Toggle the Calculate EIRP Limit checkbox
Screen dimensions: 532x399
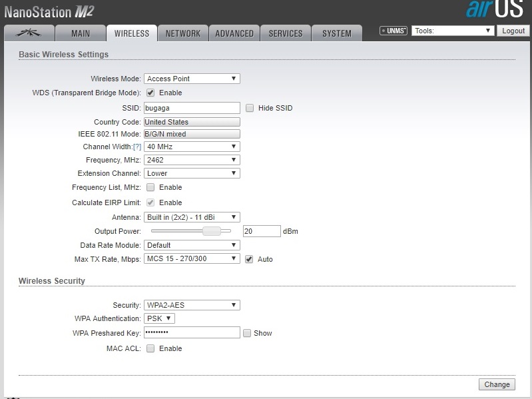[x=150, y=202]
